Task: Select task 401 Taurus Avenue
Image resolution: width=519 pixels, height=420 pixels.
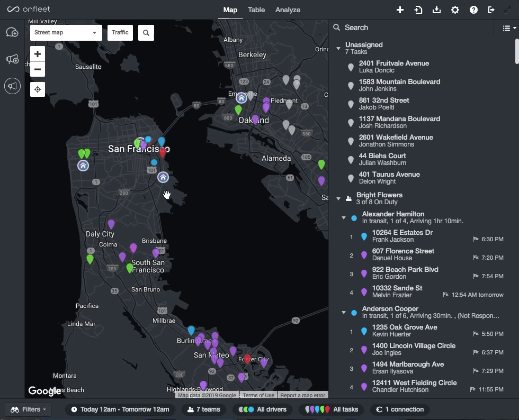Action: (424, 178)
